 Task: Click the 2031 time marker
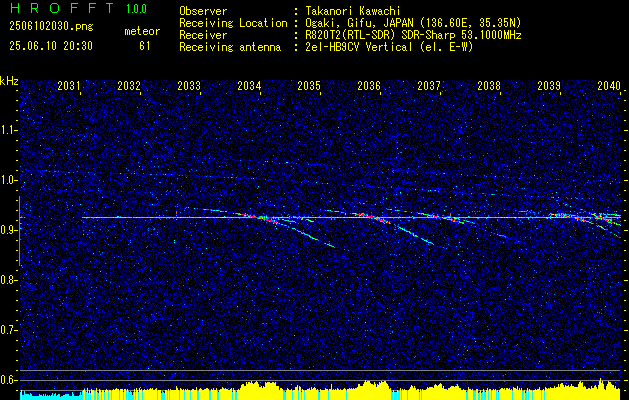click(69, 85)
